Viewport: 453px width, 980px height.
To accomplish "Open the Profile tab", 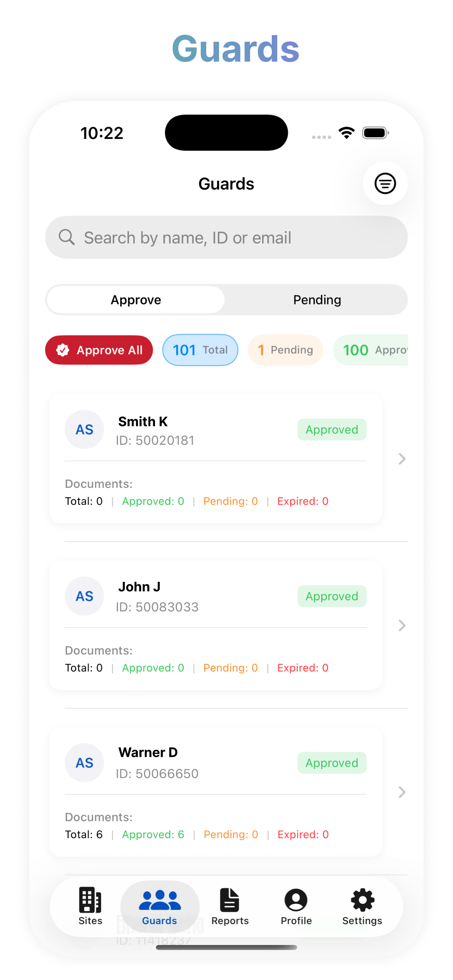I will coord(296,907).
